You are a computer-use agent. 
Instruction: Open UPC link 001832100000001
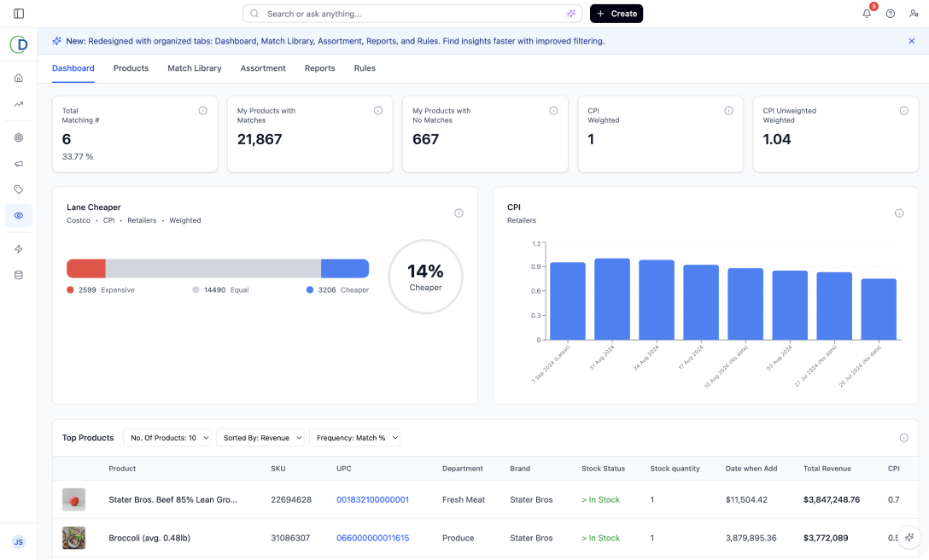(372, 499)
